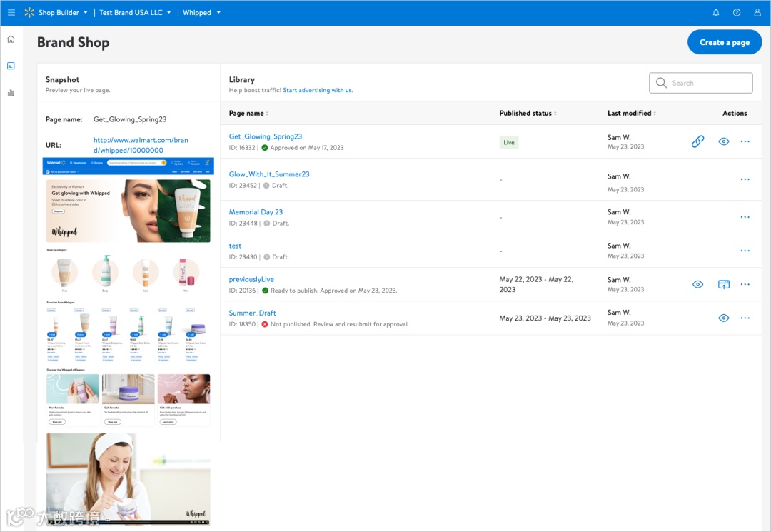Open more actions for test page
The width and height of the screenshot is (771, 532).
pos(745,251)
